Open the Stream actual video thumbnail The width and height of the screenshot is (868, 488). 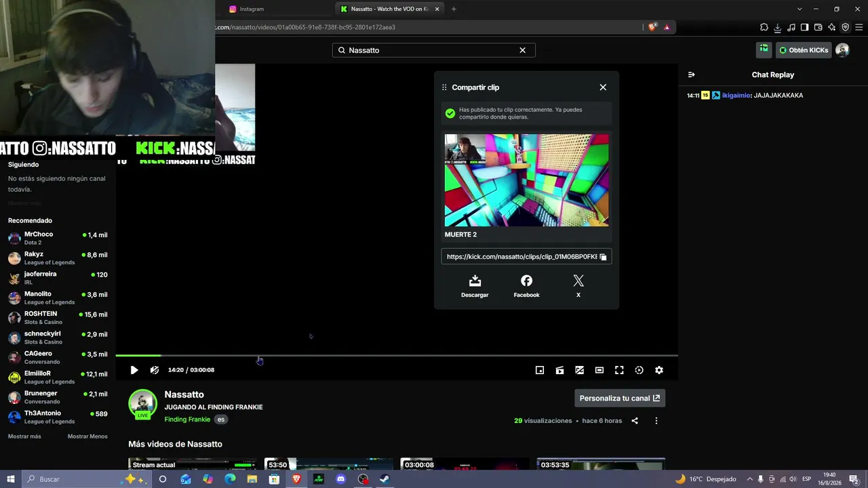click(x=193, y=464)
